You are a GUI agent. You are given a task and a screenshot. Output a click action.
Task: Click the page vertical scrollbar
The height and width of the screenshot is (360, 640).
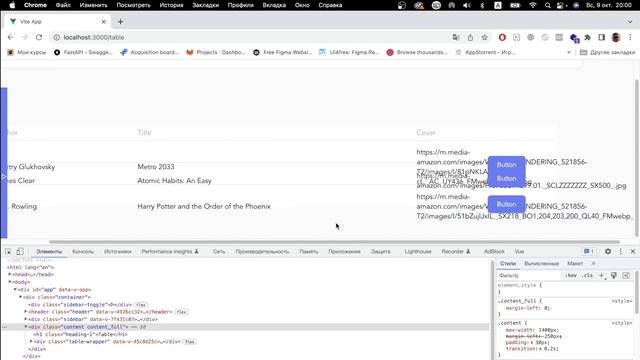pos(637,158)
